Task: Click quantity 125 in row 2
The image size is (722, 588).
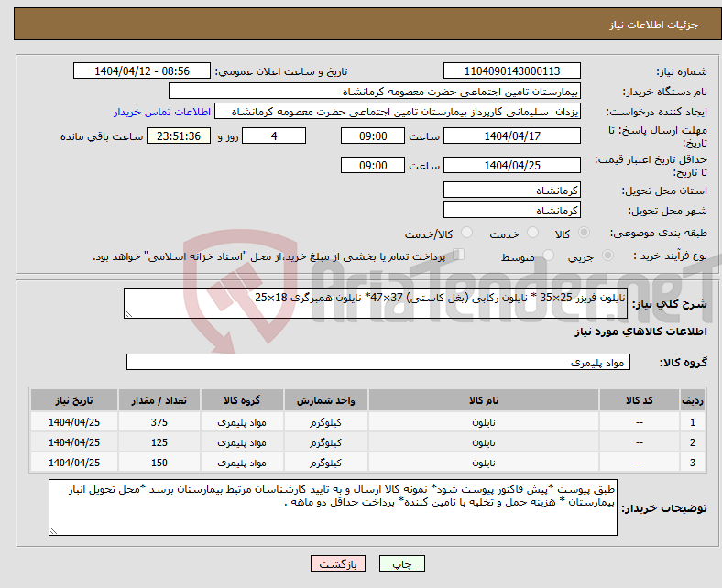Action: 159,442
